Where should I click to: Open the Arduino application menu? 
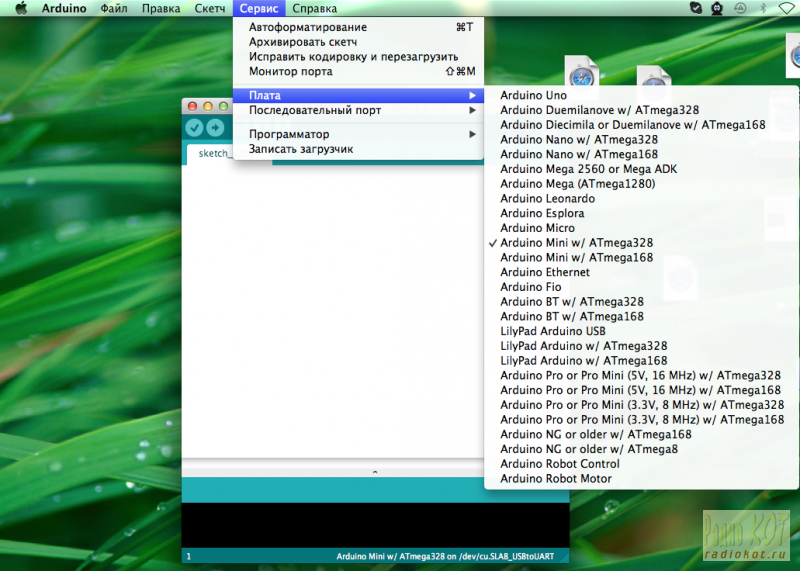point(64,8)
